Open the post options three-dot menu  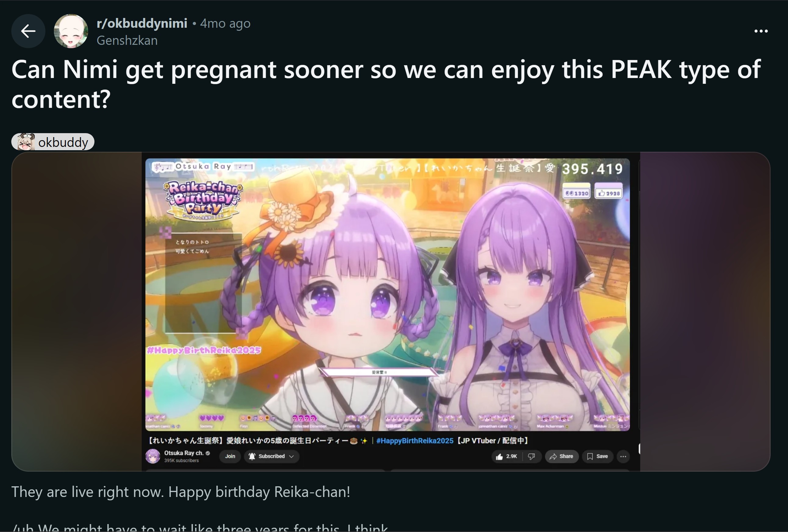click(x=761, y=31)
